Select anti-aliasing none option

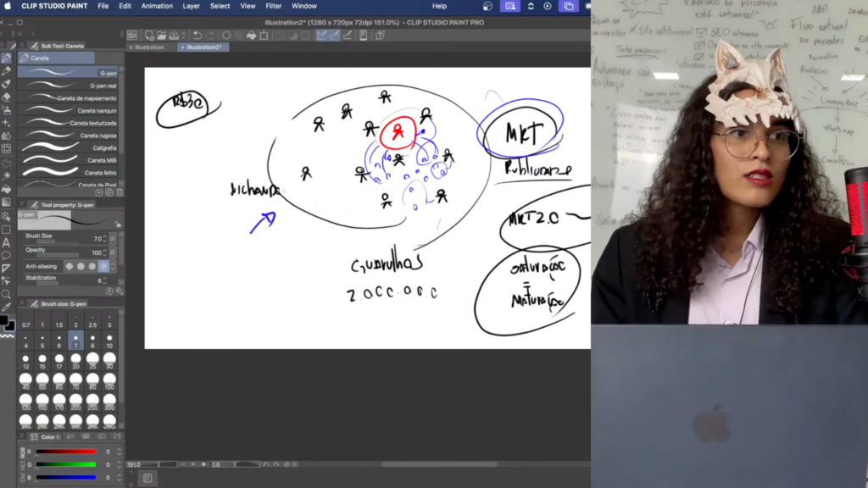pyautogui.click(x=70, y=266)
